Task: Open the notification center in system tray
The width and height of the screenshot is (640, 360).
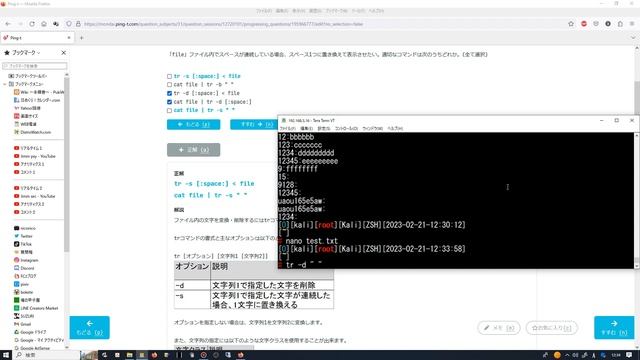Action: (629, 355)
